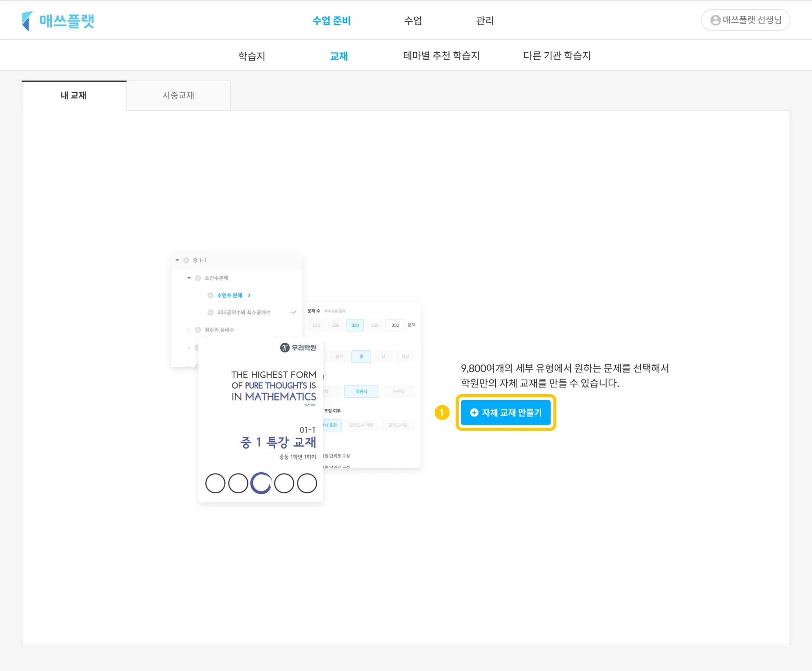Click the plus icon on 자체 교재 만들기

474,412
